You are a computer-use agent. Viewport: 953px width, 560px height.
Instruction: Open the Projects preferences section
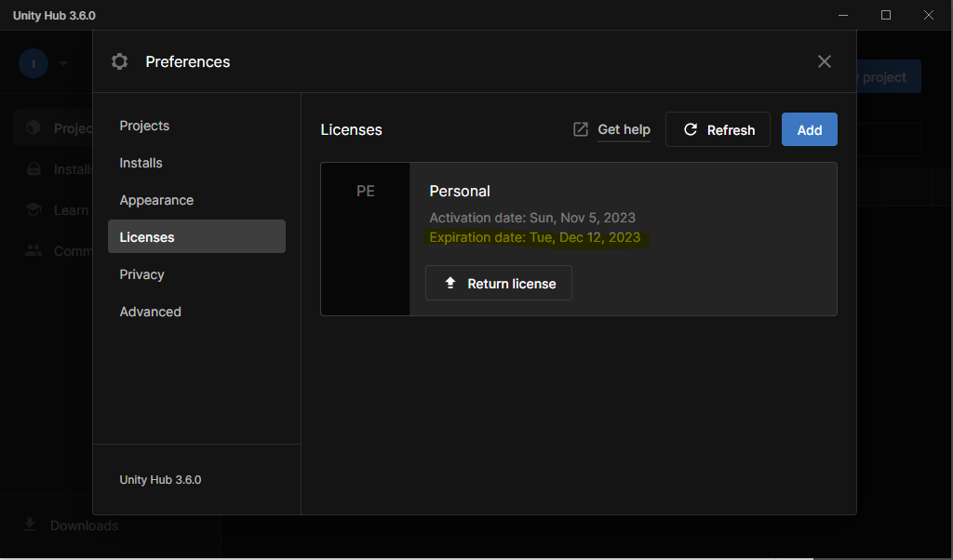tap(196, 126)
